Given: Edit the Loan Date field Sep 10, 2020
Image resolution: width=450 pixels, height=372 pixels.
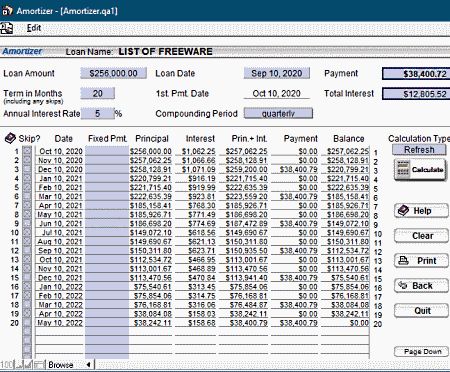Looking at the screenshot, I should (x=277, y=73).
